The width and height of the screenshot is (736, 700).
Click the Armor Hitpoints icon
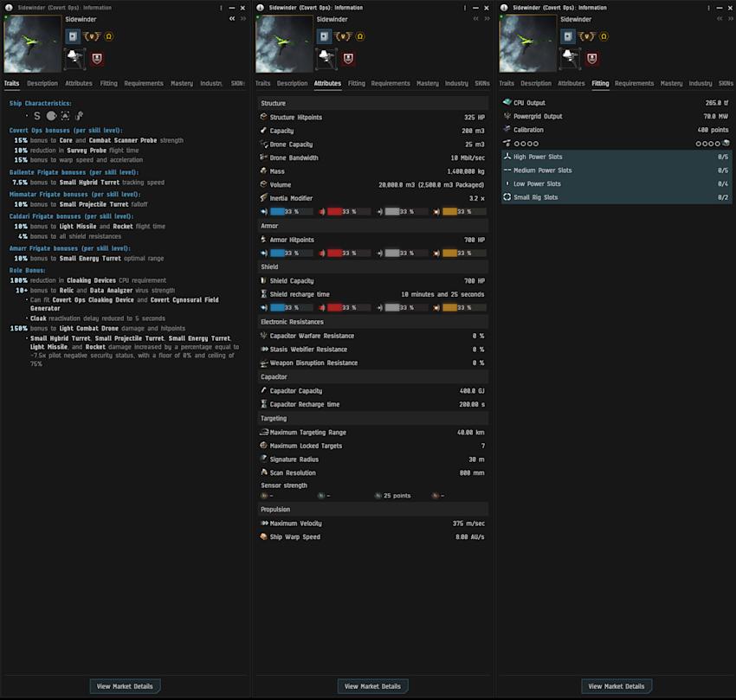click(x=263, y=240)
